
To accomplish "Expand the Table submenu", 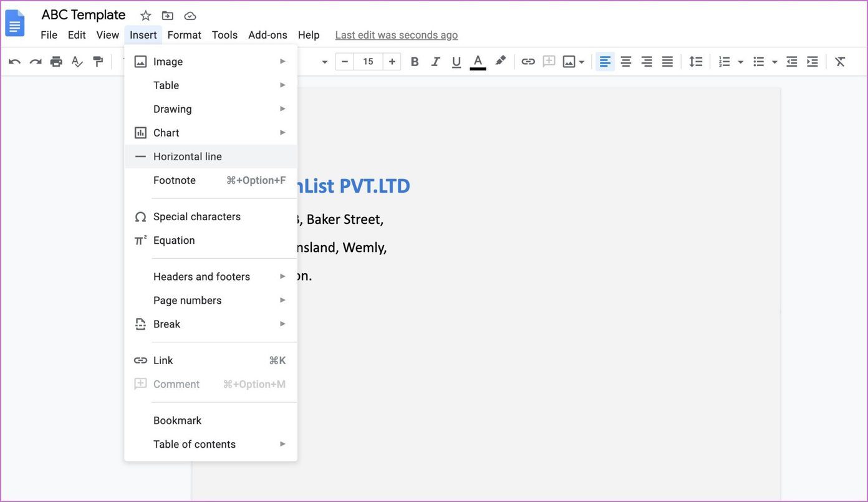I will coord(211,85).
